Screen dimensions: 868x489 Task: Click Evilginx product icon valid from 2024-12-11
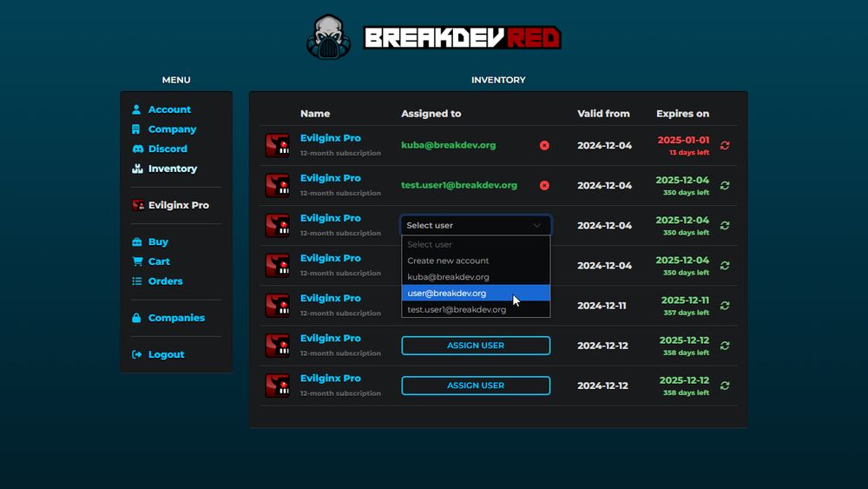[278, 306]
